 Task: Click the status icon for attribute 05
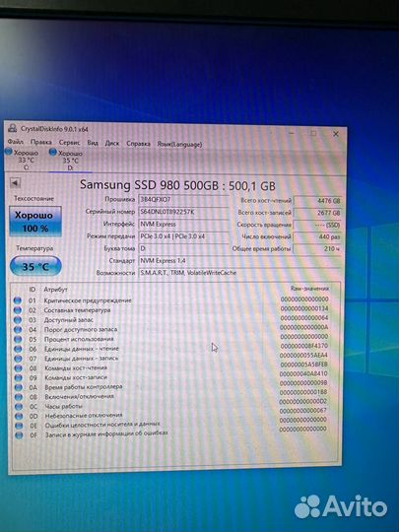(x=18, y=339)
